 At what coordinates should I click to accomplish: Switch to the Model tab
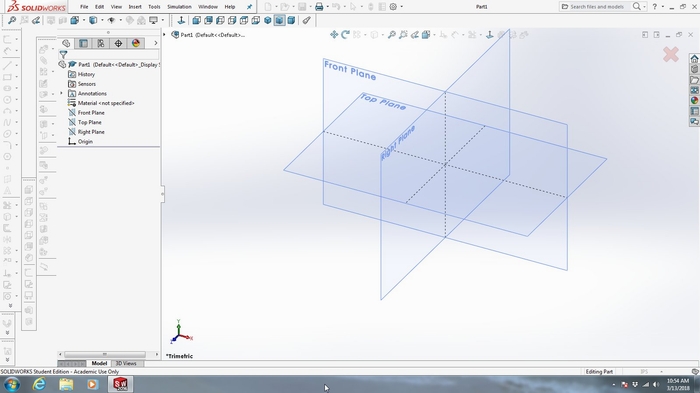point(99,363)
